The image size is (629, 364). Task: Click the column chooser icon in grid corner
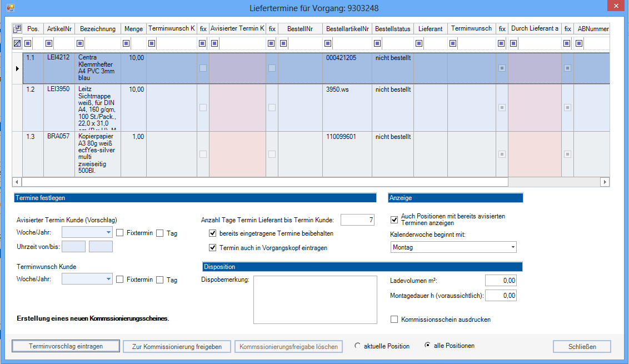tap(17, 29)
